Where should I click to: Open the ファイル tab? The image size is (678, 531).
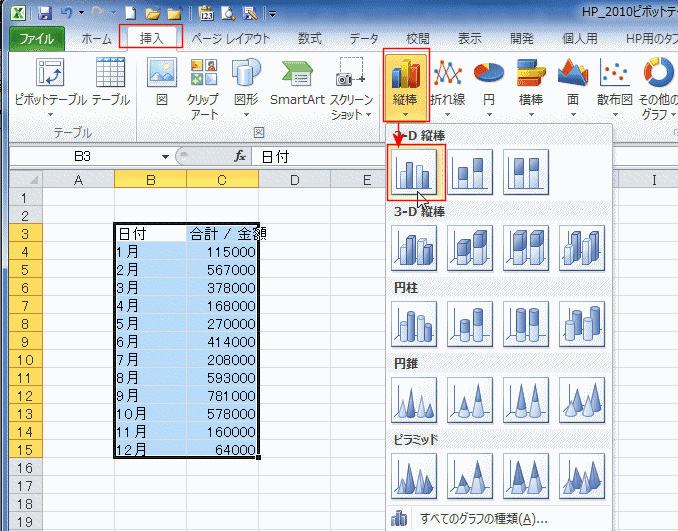pyautogui.click(x=37, y=38)
